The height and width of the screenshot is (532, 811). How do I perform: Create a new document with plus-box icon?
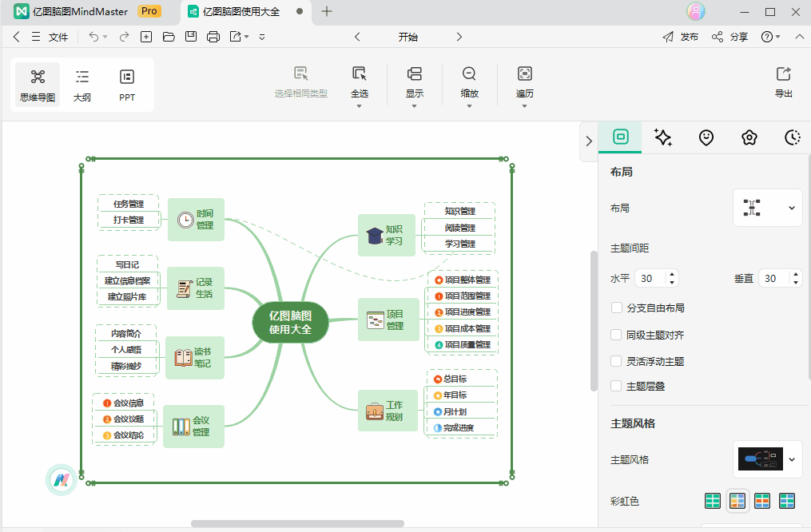click(x=146, y=37)
